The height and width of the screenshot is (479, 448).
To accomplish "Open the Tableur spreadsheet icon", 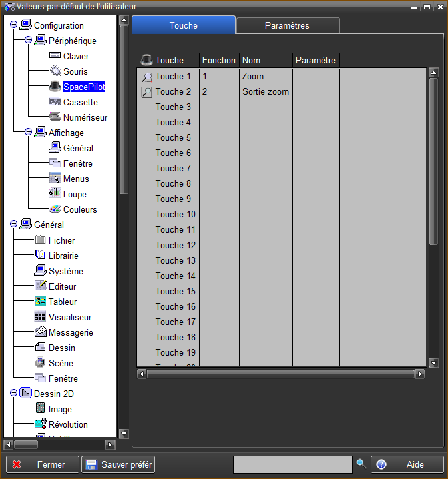I will point(40,302).
